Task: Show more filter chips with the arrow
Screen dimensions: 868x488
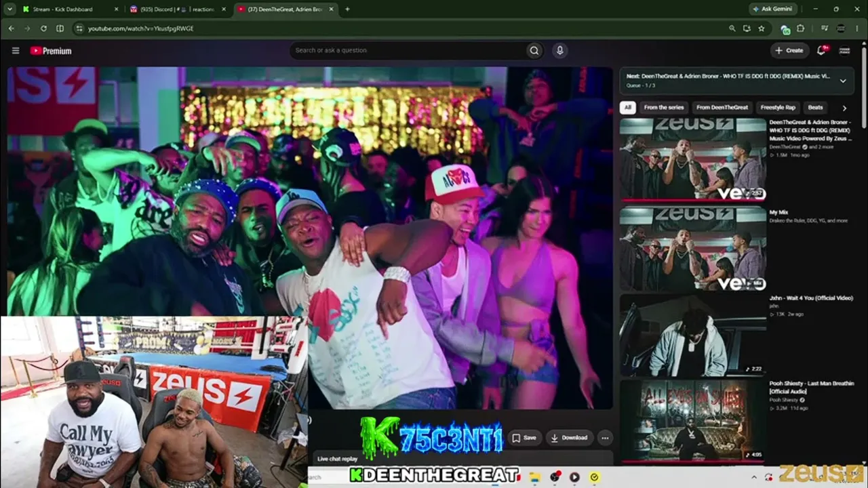Action: [x=844, y=108]
